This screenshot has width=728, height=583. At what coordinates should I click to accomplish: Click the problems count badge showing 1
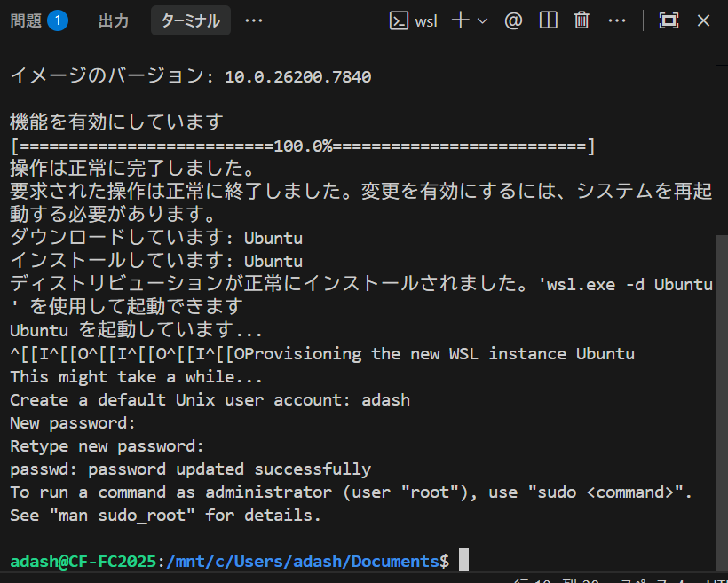[58, 20]
